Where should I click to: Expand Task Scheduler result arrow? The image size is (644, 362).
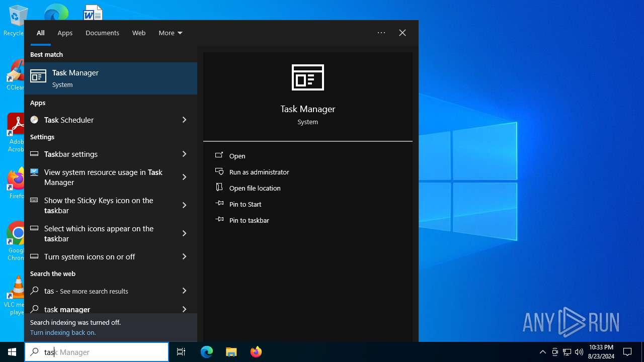click(x=184, y=120)
